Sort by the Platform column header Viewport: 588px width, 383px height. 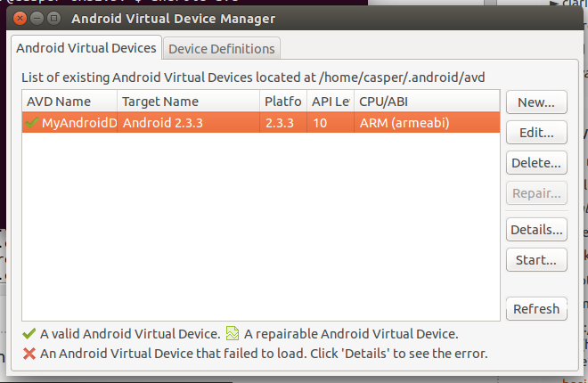click(283, 102)
